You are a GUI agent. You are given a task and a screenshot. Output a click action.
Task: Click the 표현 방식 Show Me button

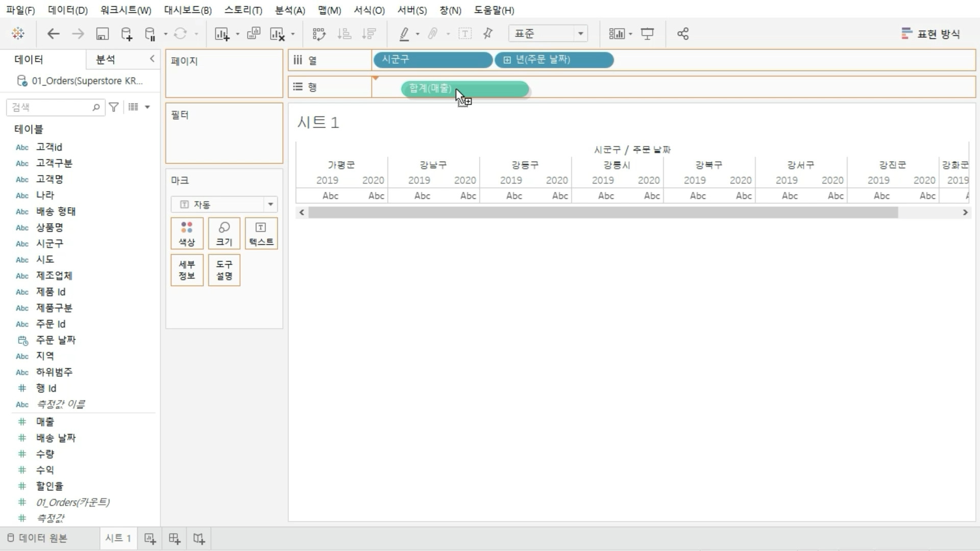click(930, 34)
